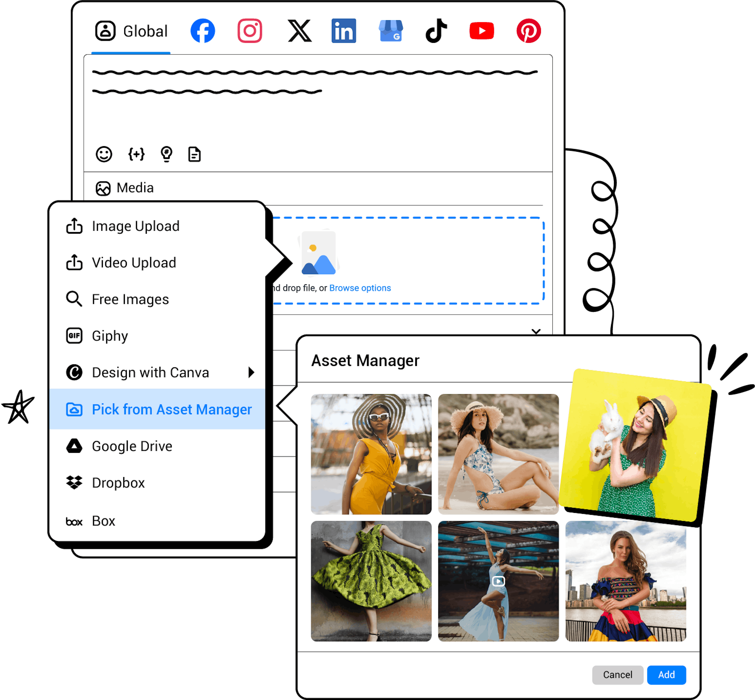Switch to the Global tab
The width and height of the screenshot is (755, 700).
(131, 31)
